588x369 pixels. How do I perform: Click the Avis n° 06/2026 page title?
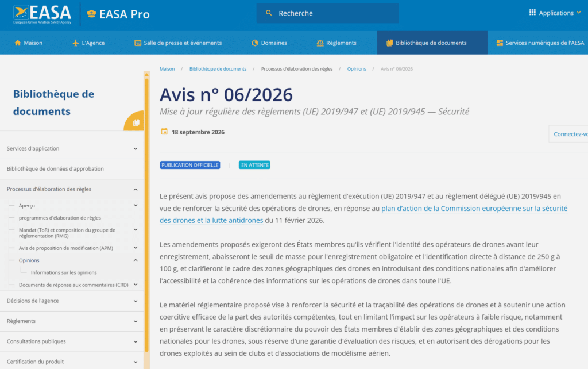point(226,94)
